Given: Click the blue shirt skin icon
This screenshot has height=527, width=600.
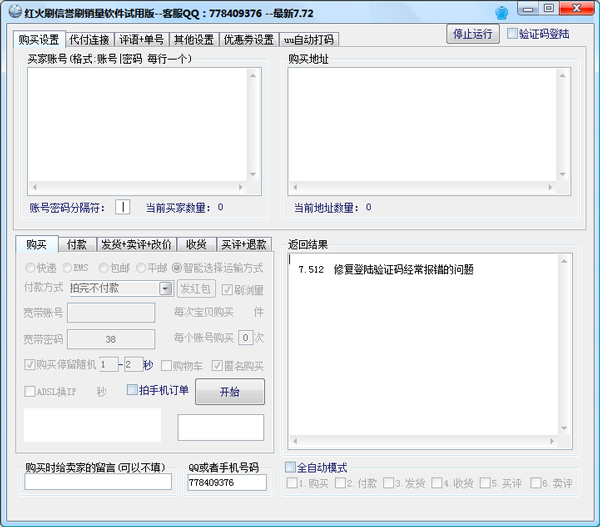Looking at the screenshot, I should pyautogui.click(x=530, y=11).
